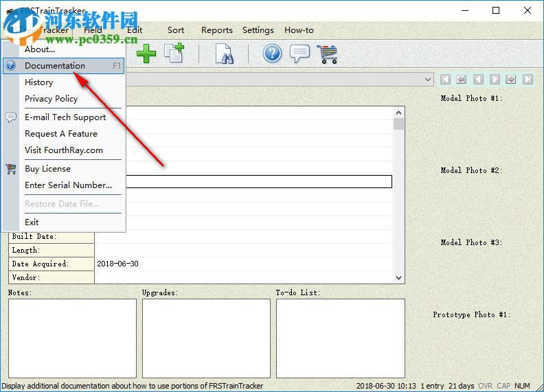Open the How-to menu
Screen dimensions: 544x392
point(299,30)
